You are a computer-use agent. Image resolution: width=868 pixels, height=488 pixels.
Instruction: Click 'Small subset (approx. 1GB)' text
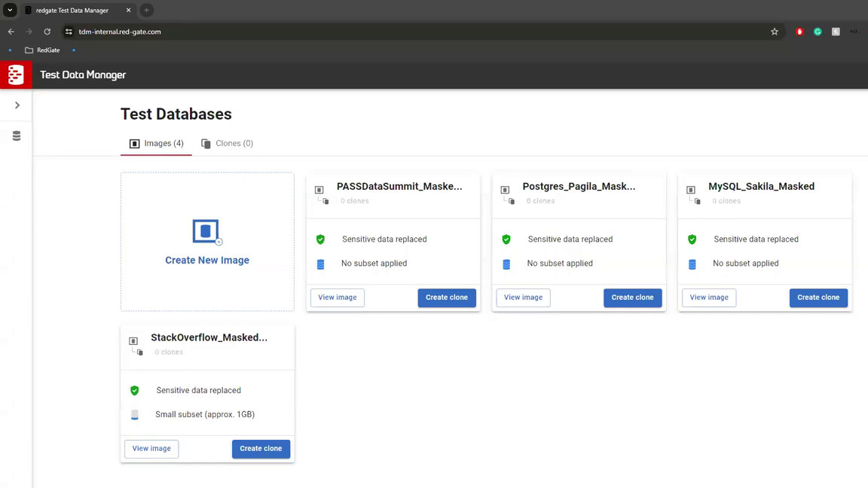[x=205, y=414]
